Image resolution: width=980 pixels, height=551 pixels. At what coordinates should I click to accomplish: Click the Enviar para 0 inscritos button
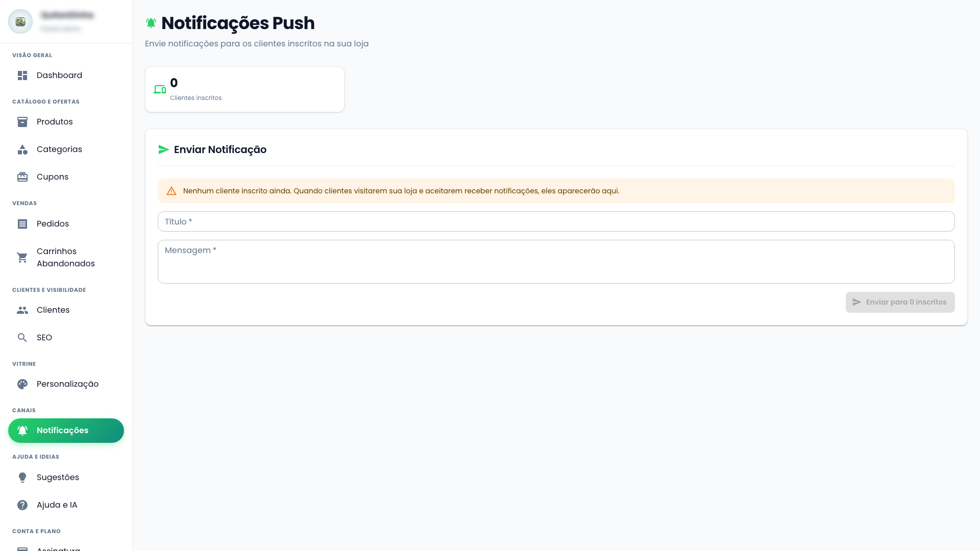coord(900,302)
